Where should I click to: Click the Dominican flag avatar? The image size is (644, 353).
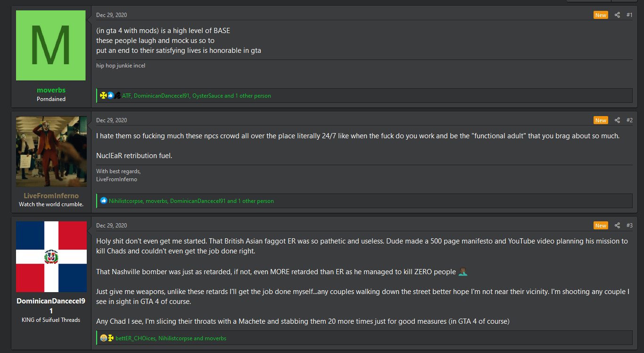coord(51,257)
